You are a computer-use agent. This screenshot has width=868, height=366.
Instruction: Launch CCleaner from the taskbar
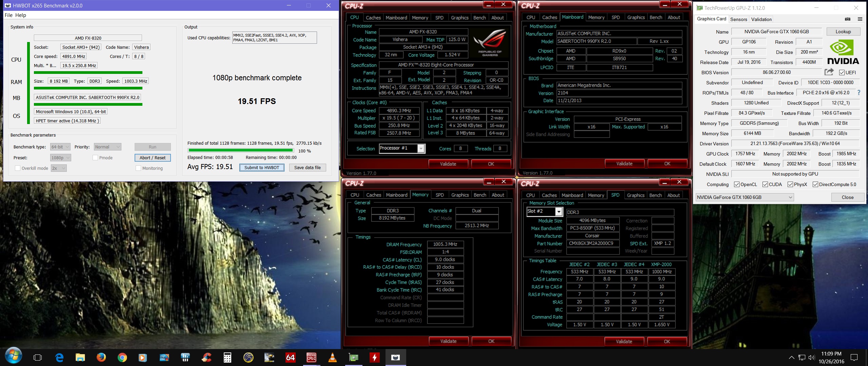(206, 358)
